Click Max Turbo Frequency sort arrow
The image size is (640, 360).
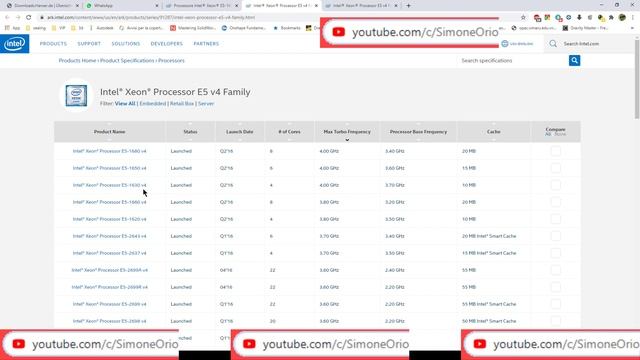click(x=347, y=140)
